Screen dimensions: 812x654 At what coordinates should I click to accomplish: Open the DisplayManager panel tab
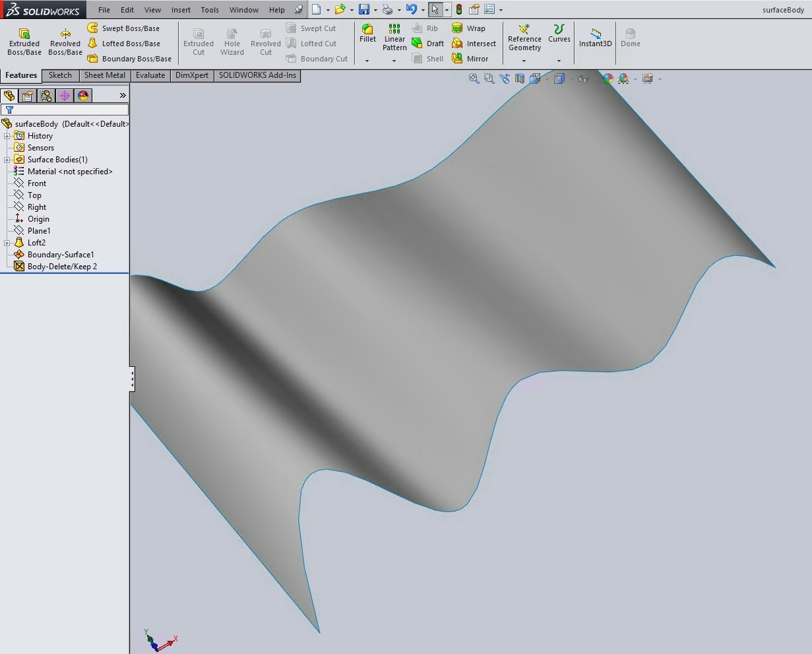pyautogui.click(x=83, y=96)
